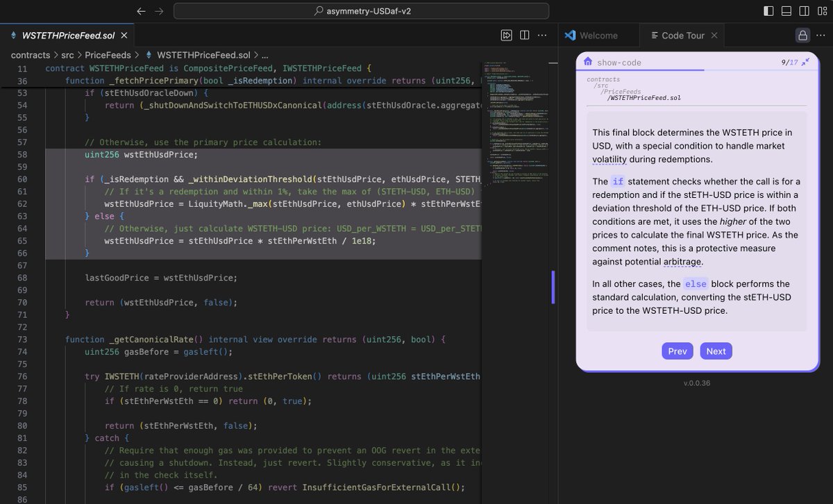
Task: Click the underlined word 'arbitrage' in tour text
Action: click(681, 262)
